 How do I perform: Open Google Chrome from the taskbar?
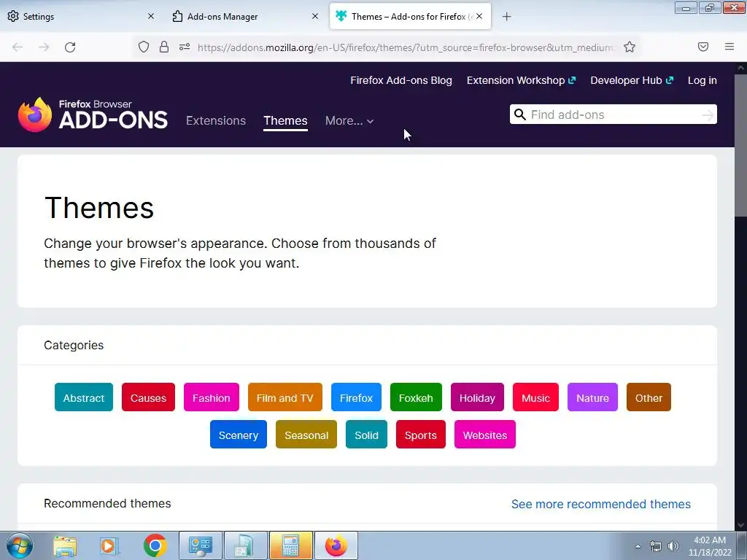pos(155,545)
